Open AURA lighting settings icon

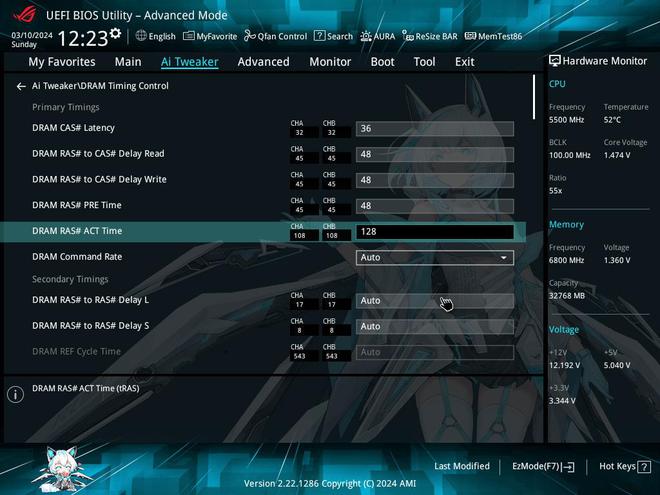click(x=365, y=36)
